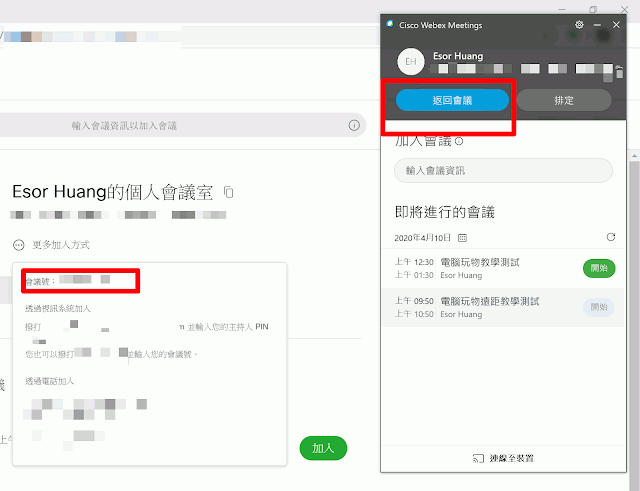Click the 更多加入方式 ellipsis icon
Image resolution: width=640 pixels, height=491 pixels.
[19, 245]
